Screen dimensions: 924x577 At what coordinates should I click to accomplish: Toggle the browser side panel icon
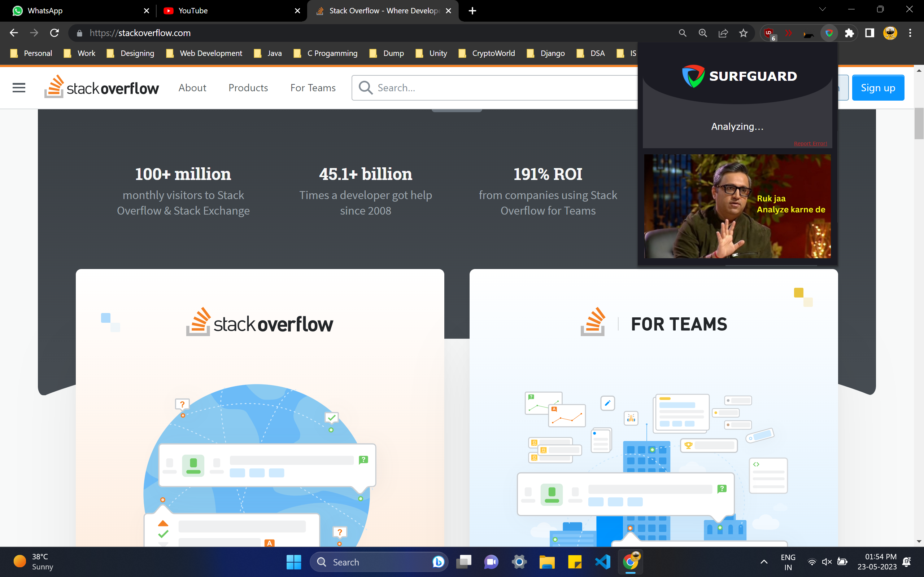(x=869, y=33)
